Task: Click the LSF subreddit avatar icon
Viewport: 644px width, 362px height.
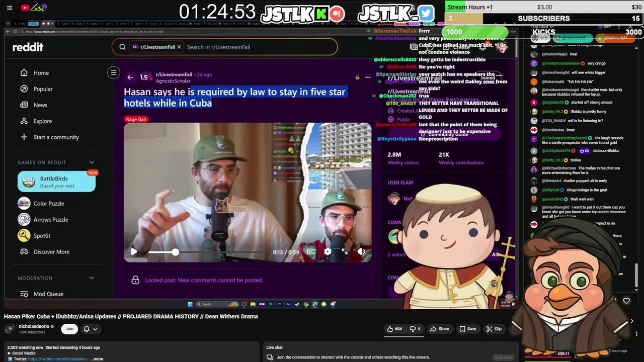Action: tap(145, 77)
